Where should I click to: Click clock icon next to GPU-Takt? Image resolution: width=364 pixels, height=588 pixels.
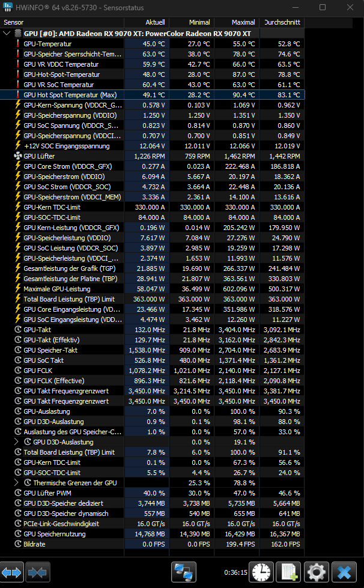click(x=17, y=330)
